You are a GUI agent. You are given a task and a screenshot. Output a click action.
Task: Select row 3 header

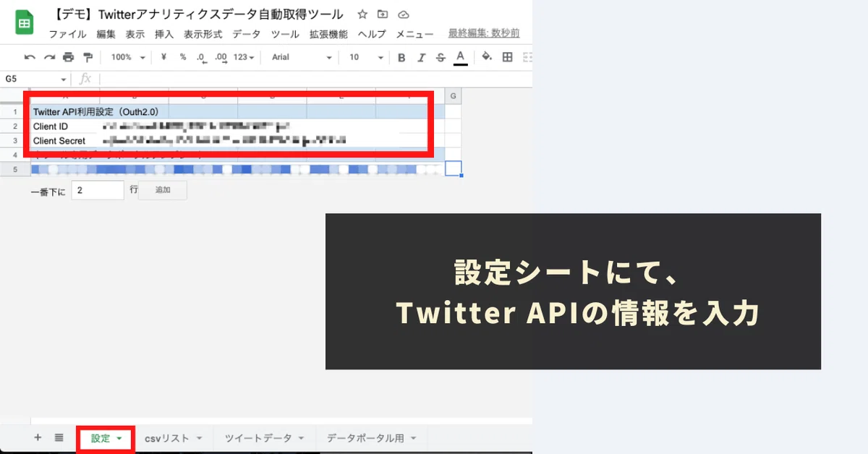[14, 141]
